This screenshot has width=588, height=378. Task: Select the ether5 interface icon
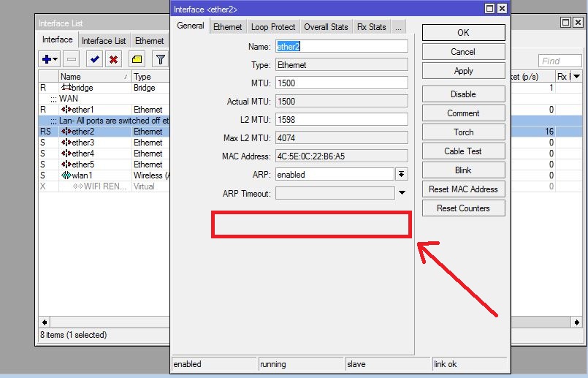pos(66,165)
